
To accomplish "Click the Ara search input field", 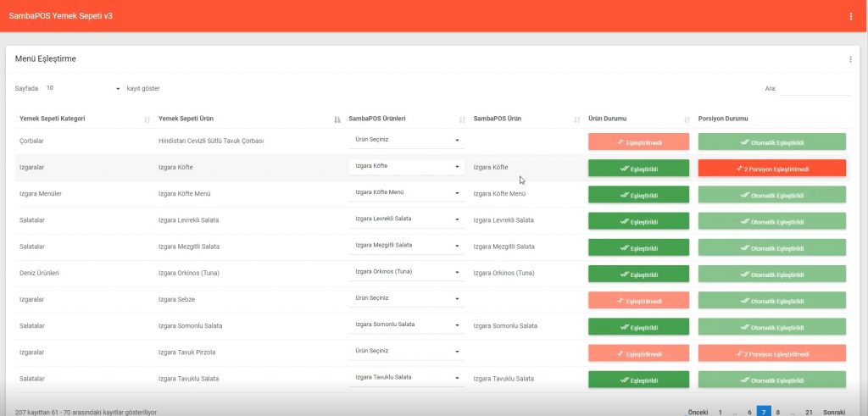I will (x=814, y=88).
